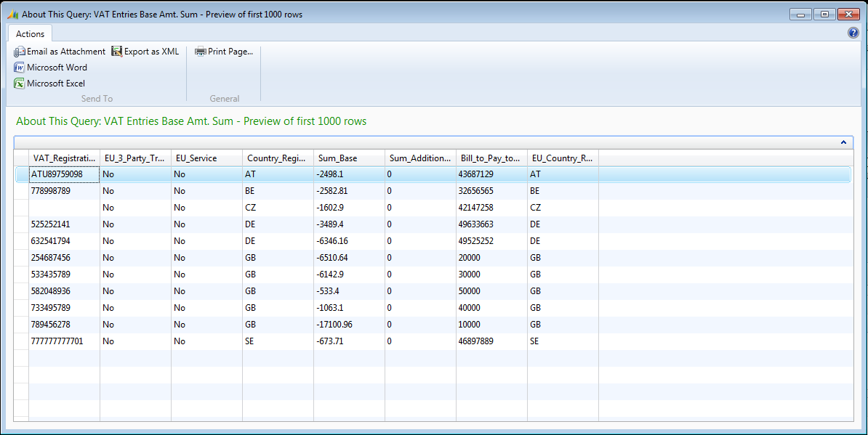Select the VAT number ATU89759098 cell

pos(64,174)
